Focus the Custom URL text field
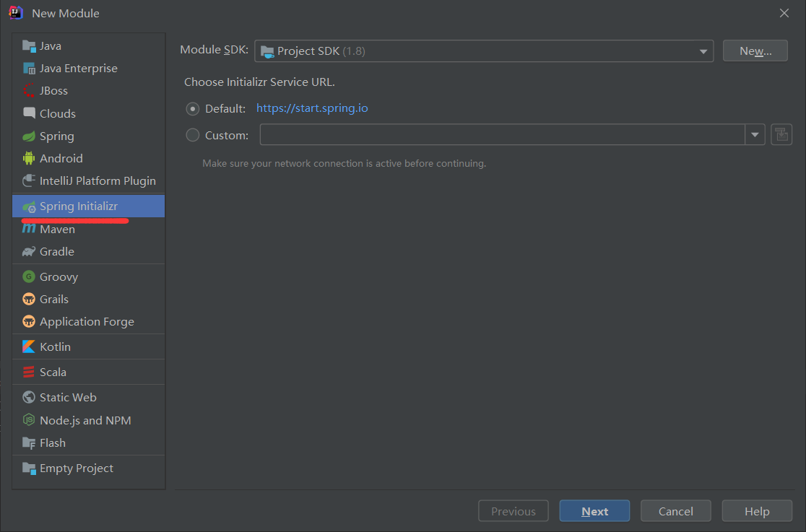This screenshot has height=532, width=806. coord(503,135)
